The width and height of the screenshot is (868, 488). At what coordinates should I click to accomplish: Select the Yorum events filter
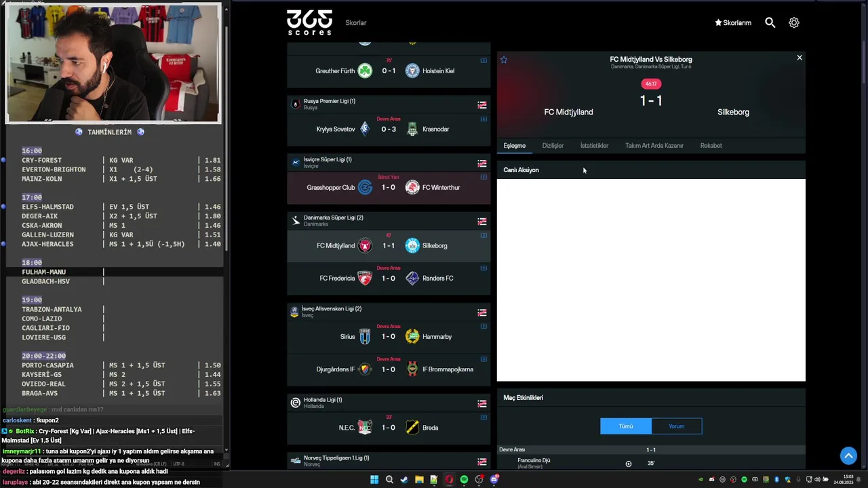click(677, 426)
